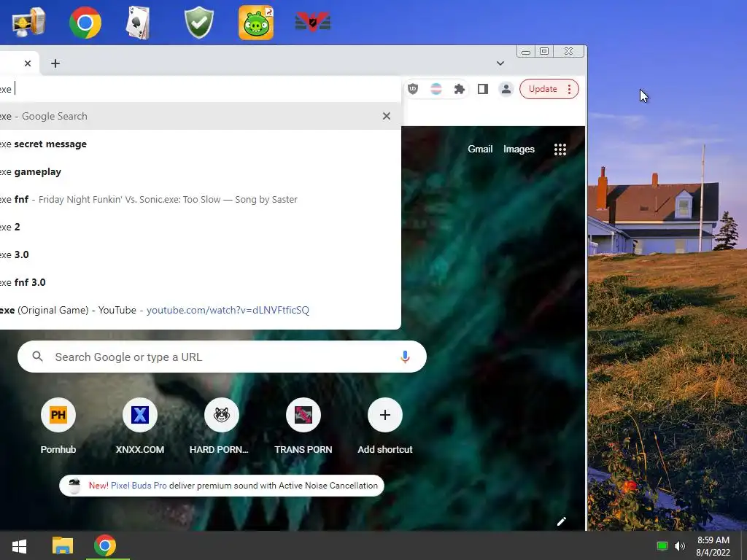Screen dimensions: 747x560
Task: Minimize the Chrome window
Action: pyautogui.click(x=526, y=52)
